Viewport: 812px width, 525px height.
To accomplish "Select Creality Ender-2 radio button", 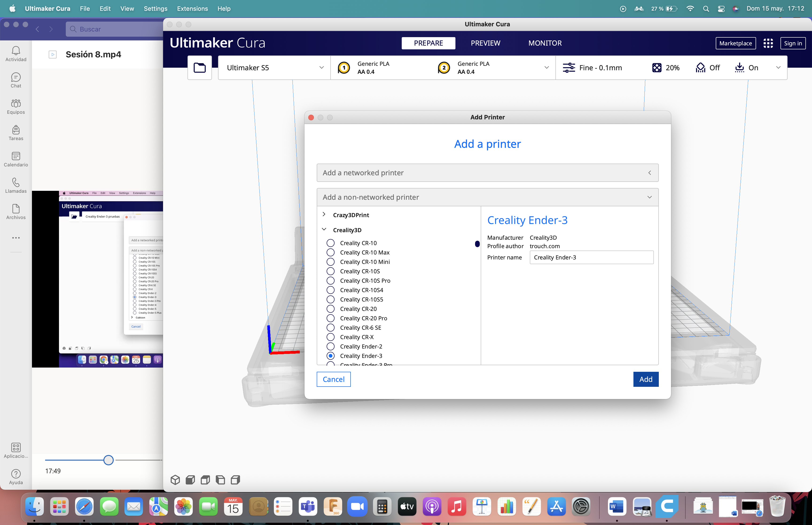I will point(330,346).
